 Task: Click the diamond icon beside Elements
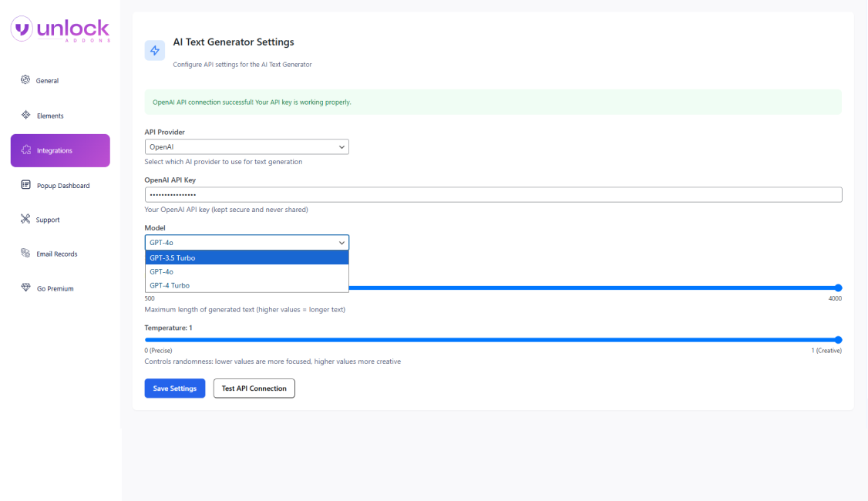coord(25,115)
